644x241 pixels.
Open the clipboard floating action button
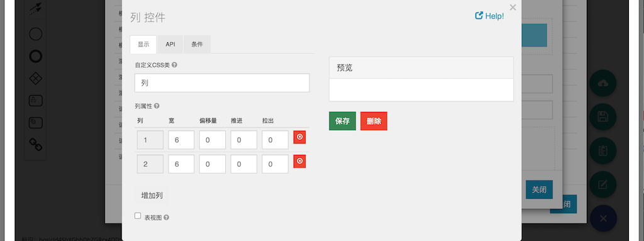coord(603,151)
